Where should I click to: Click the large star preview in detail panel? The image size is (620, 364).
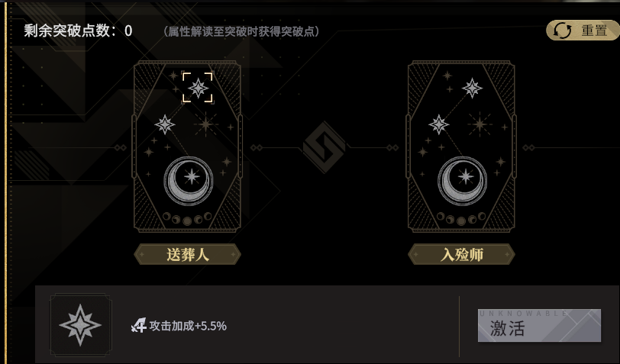(x=80, y=325)
